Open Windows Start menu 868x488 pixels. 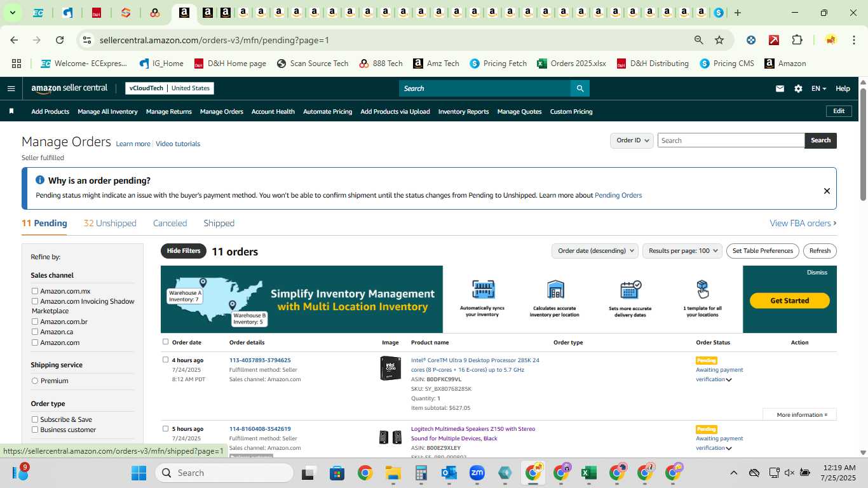139,473
